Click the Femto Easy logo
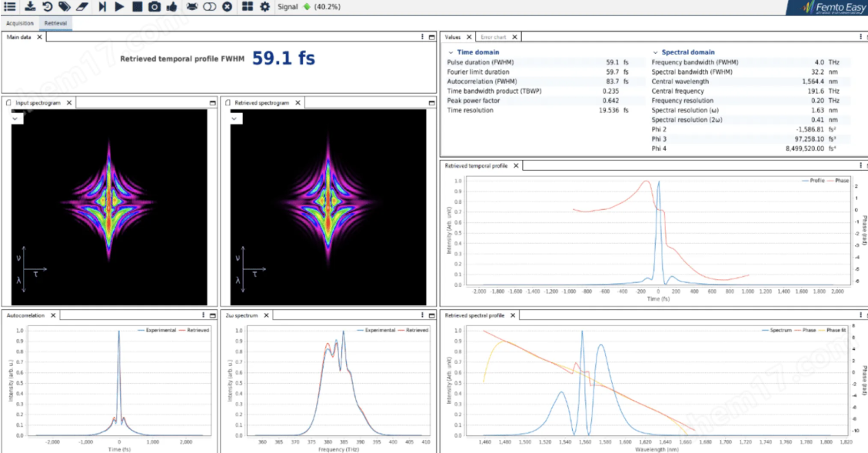 pos(833,7)
